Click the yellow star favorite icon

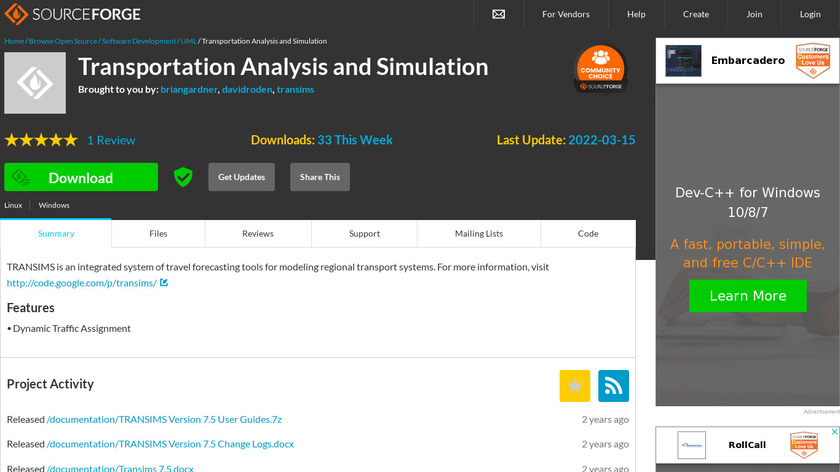pyautogui.click(x=575, y=386)
